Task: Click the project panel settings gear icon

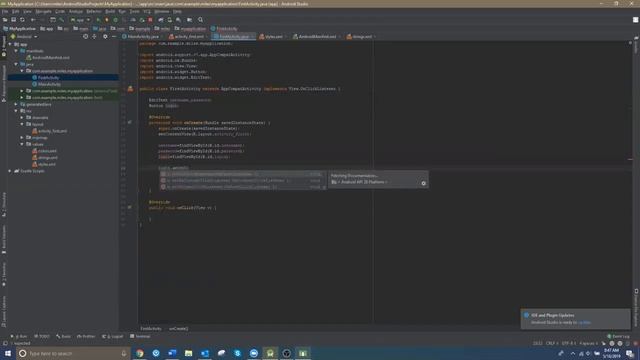Action: click(x=105, y=36)
